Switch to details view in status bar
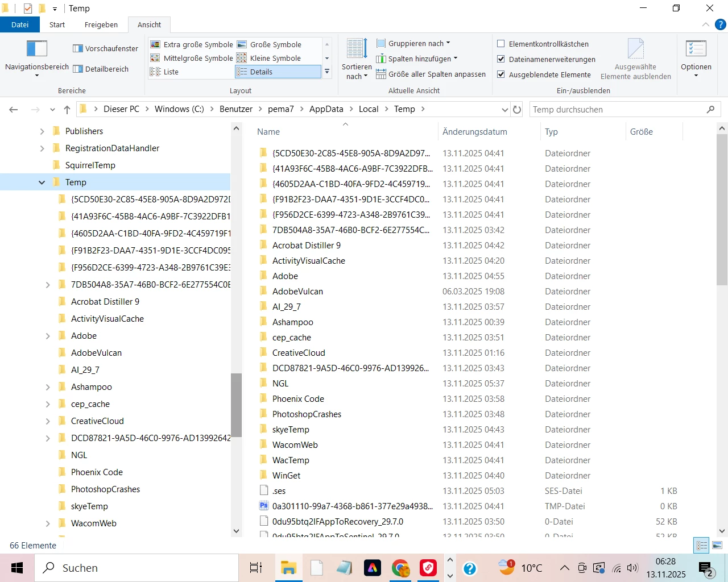Viewport: 728px width, 582px height. (x=702, y=545)
